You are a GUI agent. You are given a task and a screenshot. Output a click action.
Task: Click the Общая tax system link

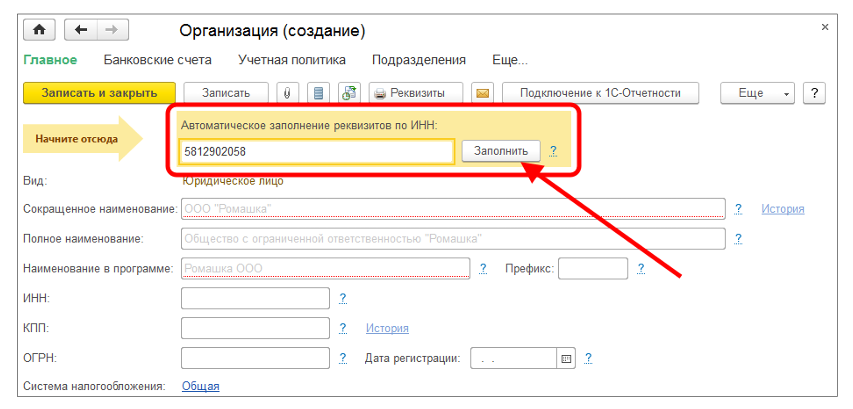coord(200,386)
